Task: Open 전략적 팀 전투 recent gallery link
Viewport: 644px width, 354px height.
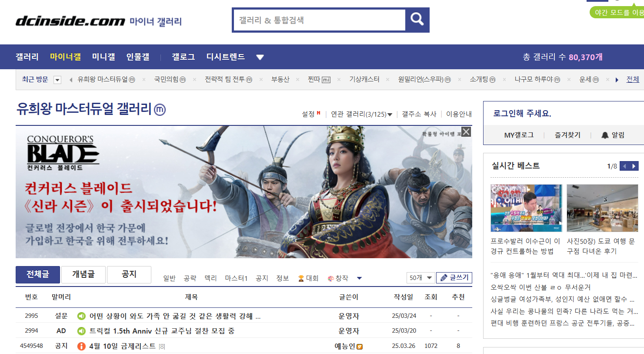Action: tap(225, 79)
